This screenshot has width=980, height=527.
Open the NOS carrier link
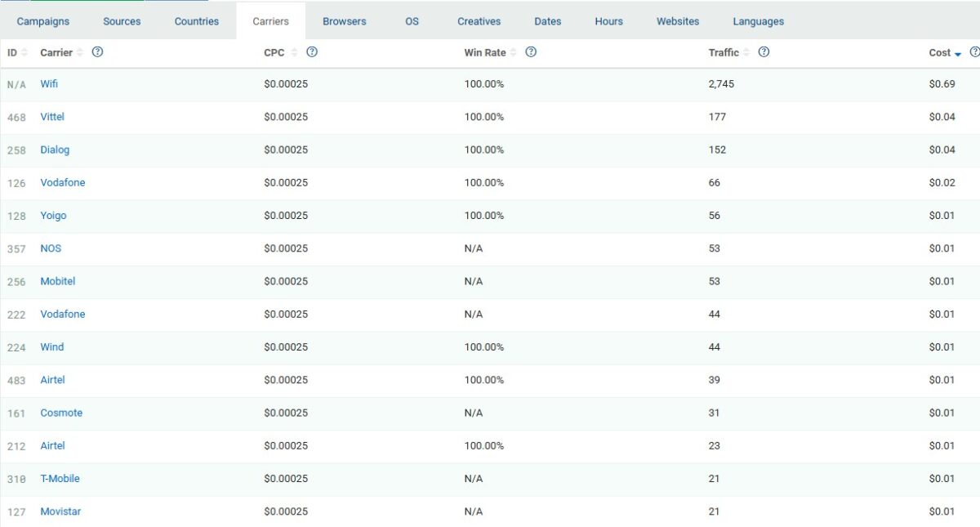(x=51, y=248)
